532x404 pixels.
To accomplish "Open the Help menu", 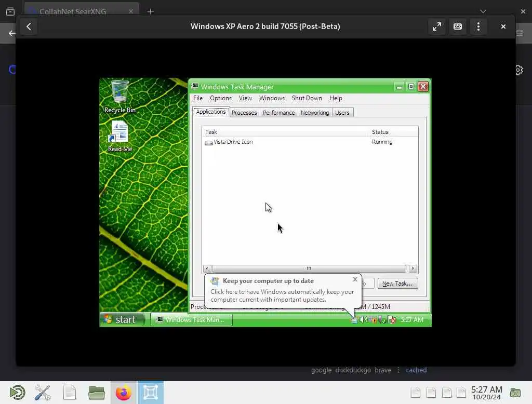I will 336,98.
